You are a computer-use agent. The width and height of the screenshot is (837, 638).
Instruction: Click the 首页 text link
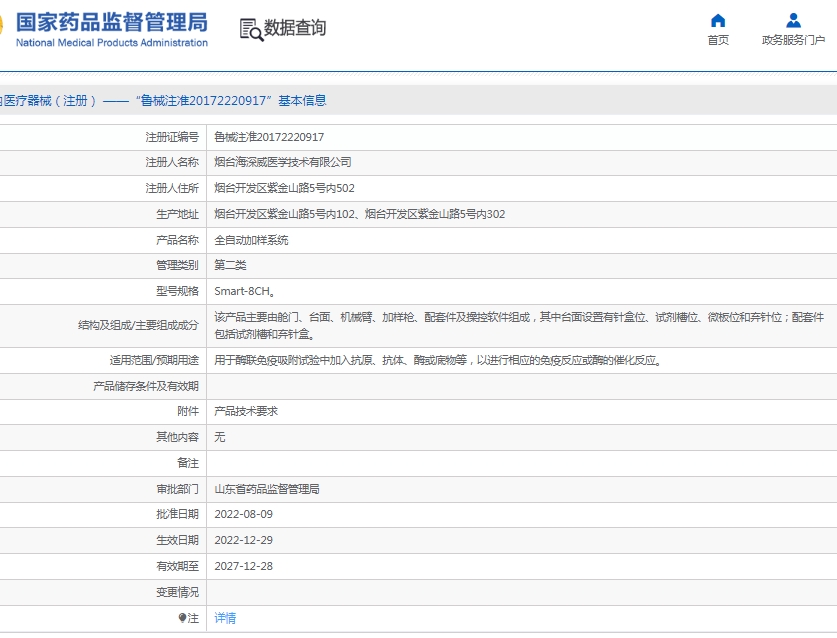718,40
